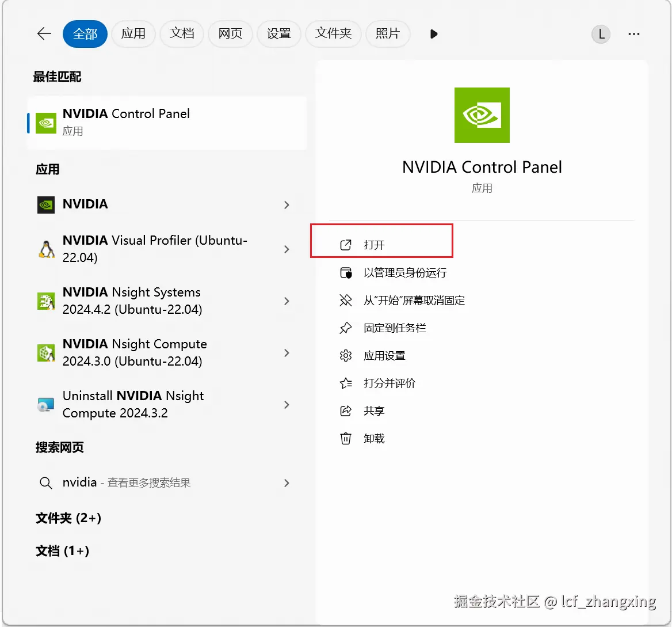Click the Visual Profiler penguin icon
672x627 pixels.
(46, 249)
